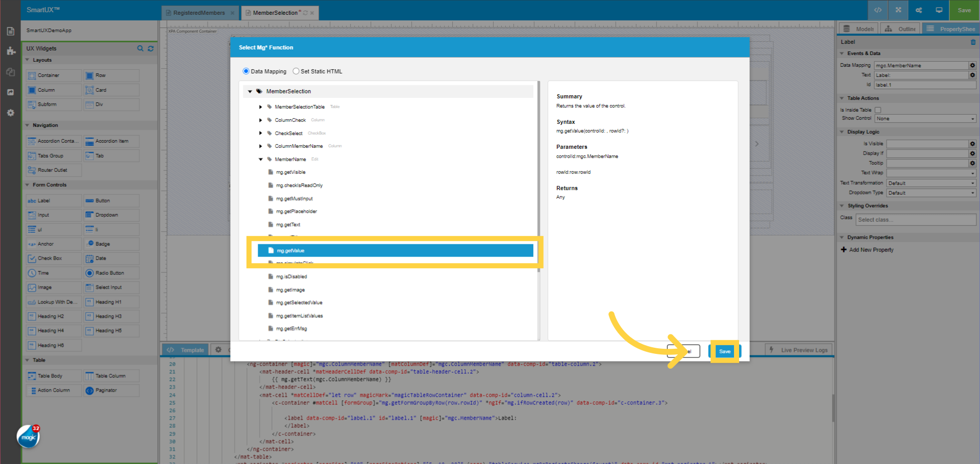Screen dimensions: 980x464
Task: Switch to code view using the </> toolbar icon
Action: pyautogui.click(x=877, y=10)
